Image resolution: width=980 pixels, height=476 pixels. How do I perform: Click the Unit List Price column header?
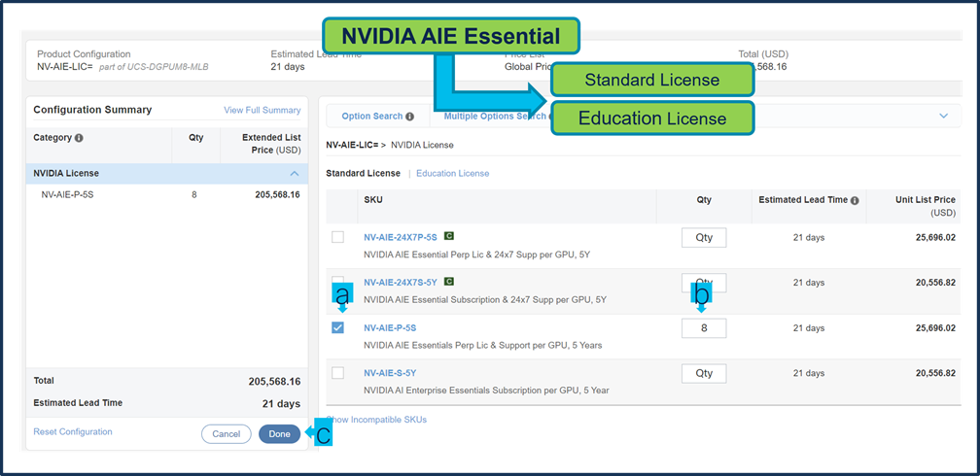926,206
